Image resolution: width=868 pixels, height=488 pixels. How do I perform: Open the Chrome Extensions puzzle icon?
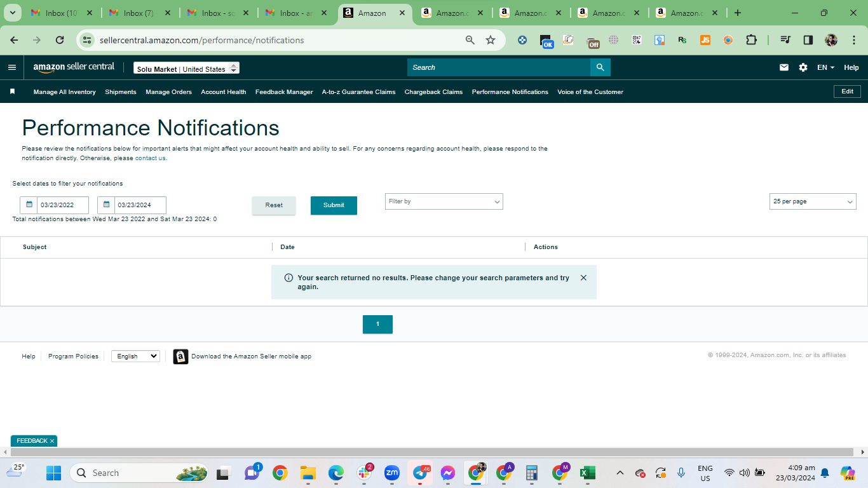pyautogui.click(x=751, y=40)
